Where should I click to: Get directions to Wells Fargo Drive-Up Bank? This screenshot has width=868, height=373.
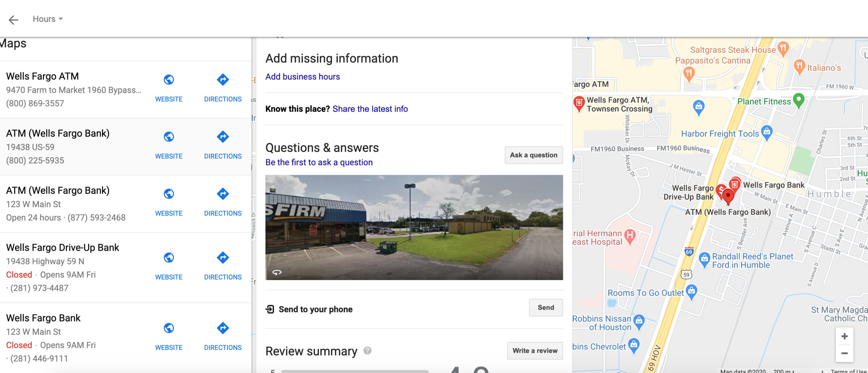[x=223, y=267]
